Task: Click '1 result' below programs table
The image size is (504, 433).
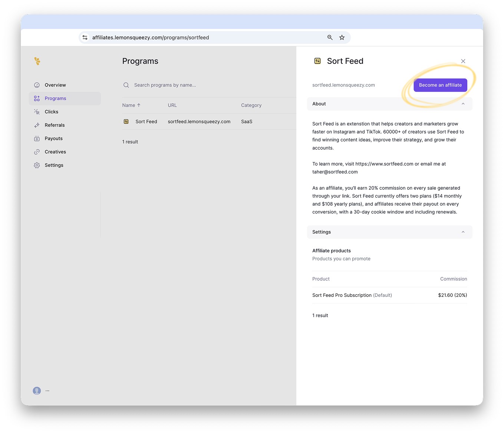Action: tap(130, 142)
